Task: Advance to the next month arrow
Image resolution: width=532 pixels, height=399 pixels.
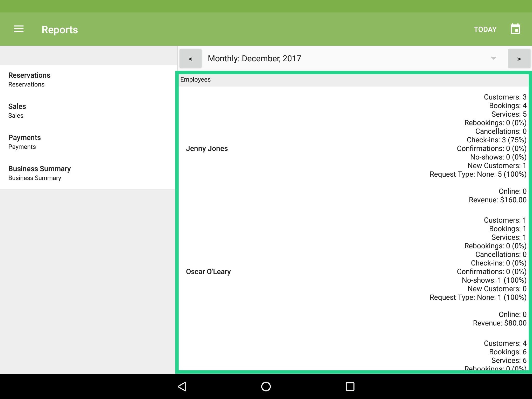Action: click(519, 59)
